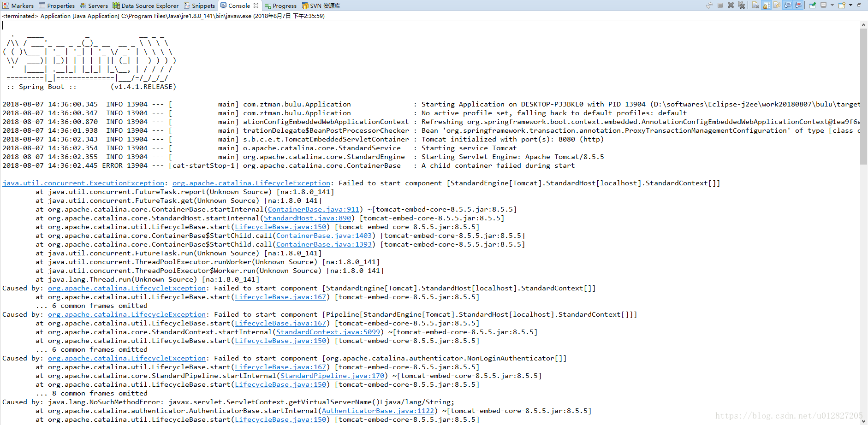Viewport: 868px width, 425px height.
Task: Click the SVN repository icon
Action: pyautogui.click(x=305, y=6)
